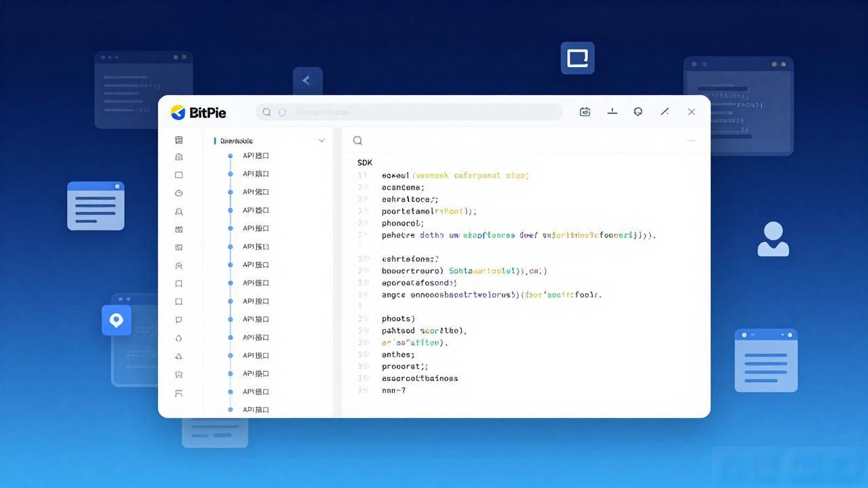Screen dimensions: 868x488
Task: Select the pencil edit icon in the header
Action: coord(665,112)
